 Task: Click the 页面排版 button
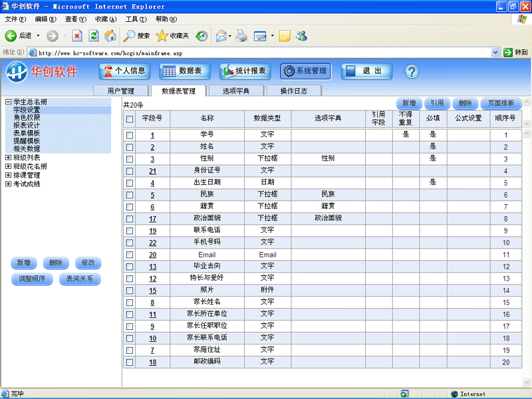pyautogui.click(x=501, y=103)
